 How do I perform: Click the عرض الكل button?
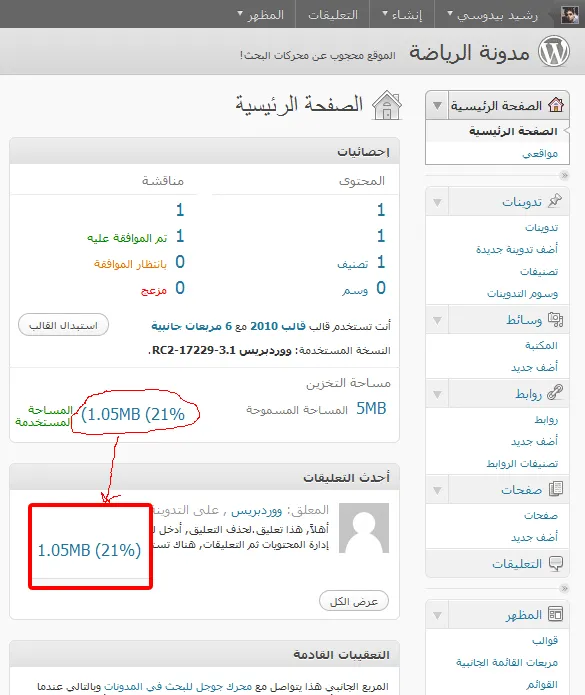coord(354,601)
